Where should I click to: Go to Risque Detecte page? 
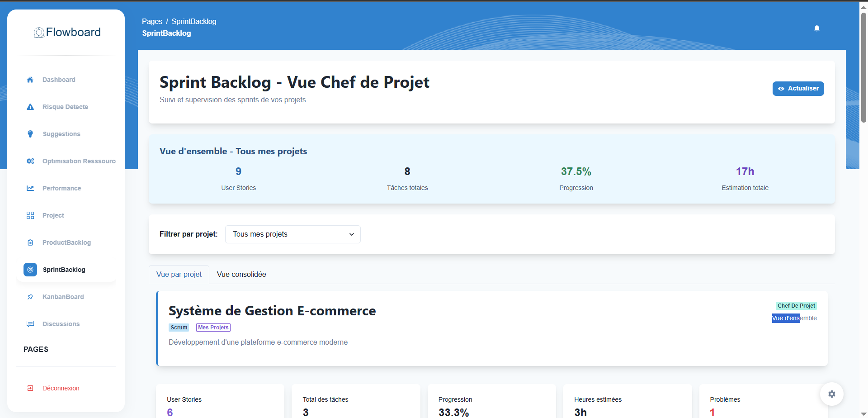click(x=65, y=107)
